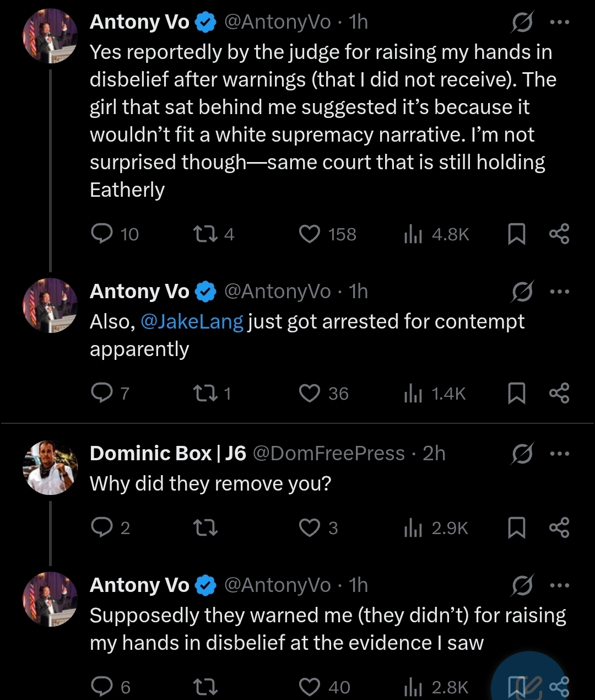Bookmark the tweet mentioning Eatherly
Image resolution: width=595 pixels, height=700 pixels.
[x=516, y=234]
